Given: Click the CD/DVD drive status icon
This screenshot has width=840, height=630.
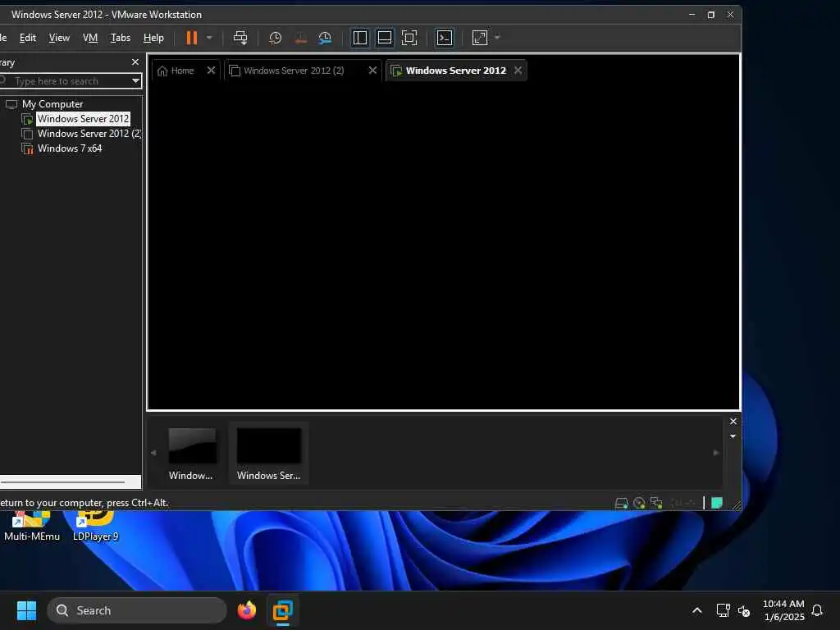Looking at the screenshot, I should 639,503.
